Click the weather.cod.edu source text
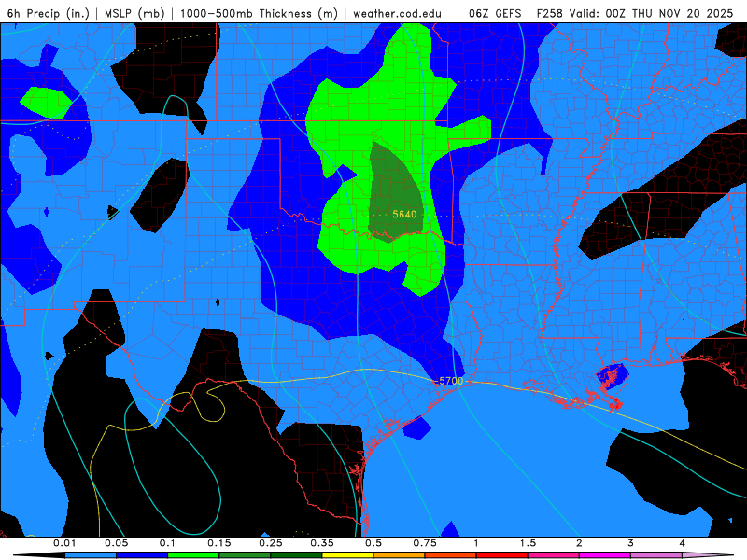The image size is (747, 560). point(397,13)
